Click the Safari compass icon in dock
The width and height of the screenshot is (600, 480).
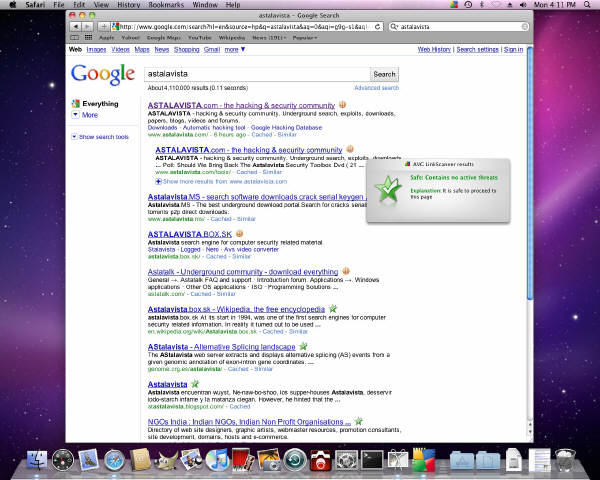(x=114, y=460)
